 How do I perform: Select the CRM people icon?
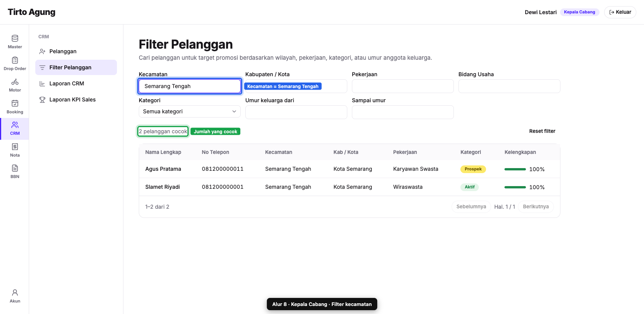click(15, 125)
